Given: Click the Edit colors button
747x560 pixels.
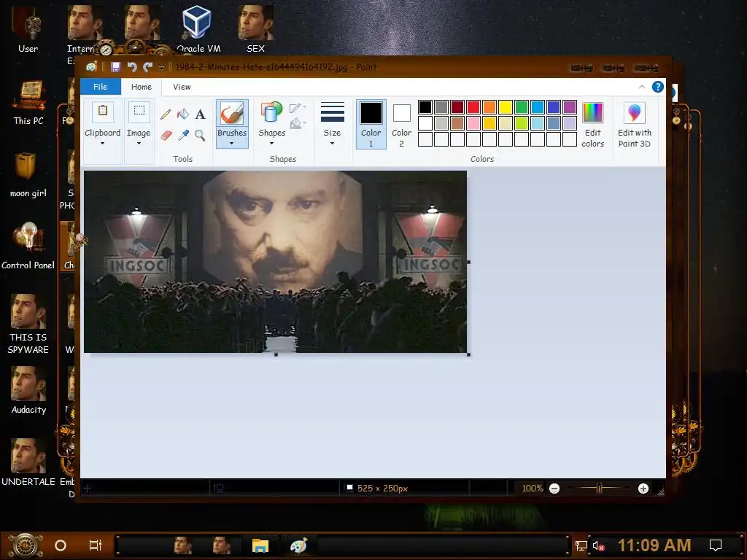Looking at the screenshot, I should (x=592, y=125).
